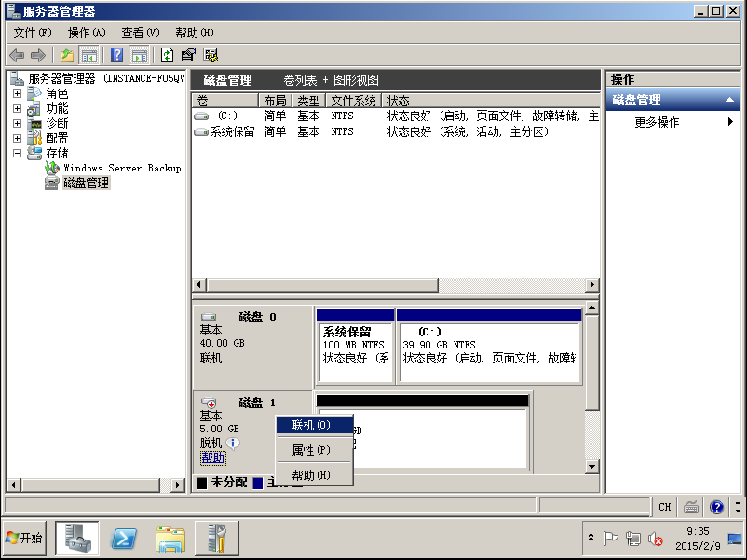747x560 pixels.
Task: Launch PowerShell from the taskbar
Action: (x=125, y=538)
